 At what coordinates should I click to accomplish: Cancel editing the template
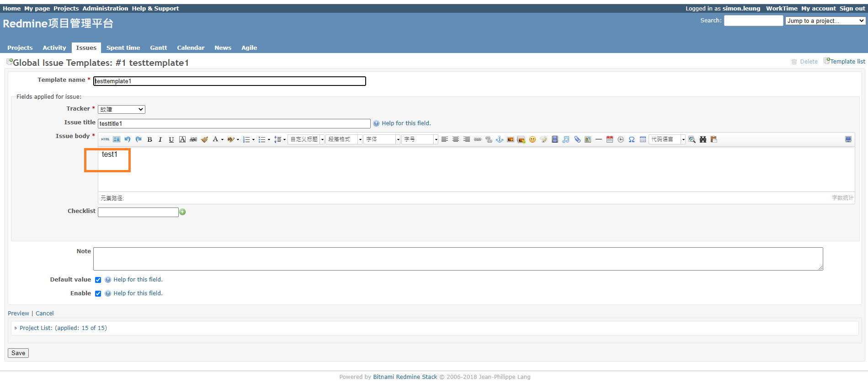coord(45,314)
